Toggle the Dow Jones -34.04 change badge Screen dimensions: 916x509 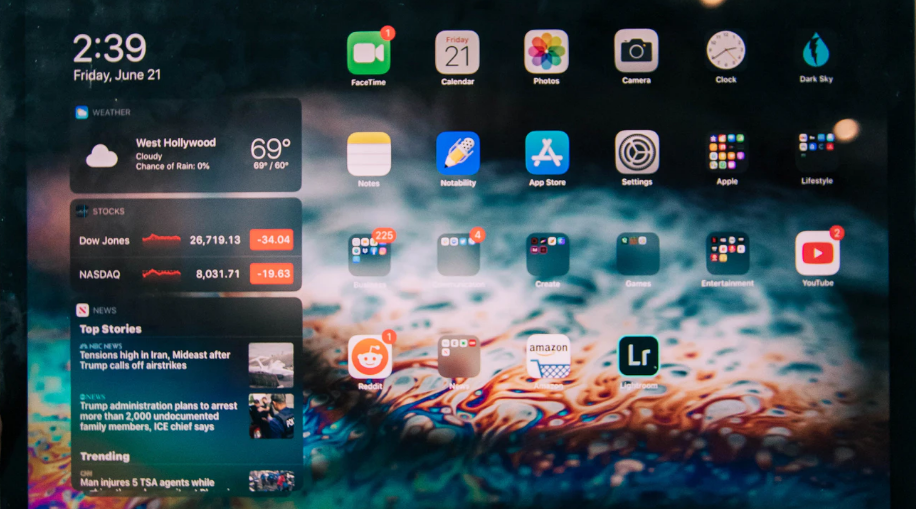point(271,240)
